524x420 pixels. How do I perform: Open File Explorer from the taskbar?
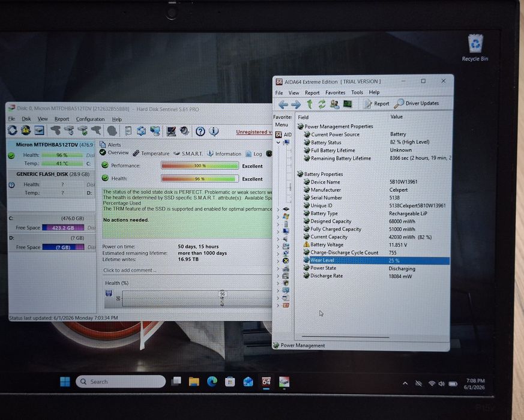(194, 382)
